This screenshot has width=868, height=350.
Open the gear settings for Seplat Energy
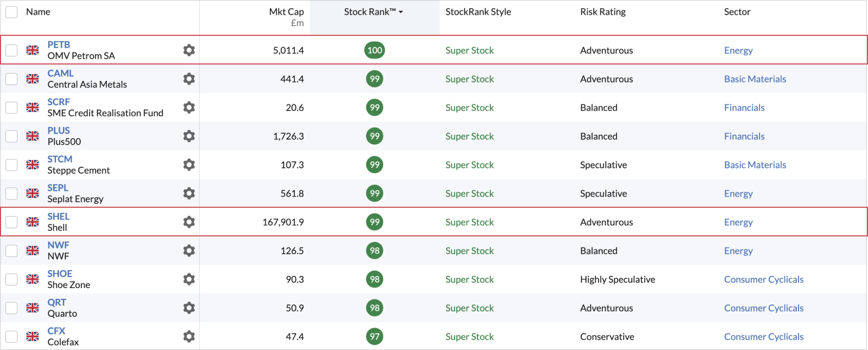tap(189, 193)
